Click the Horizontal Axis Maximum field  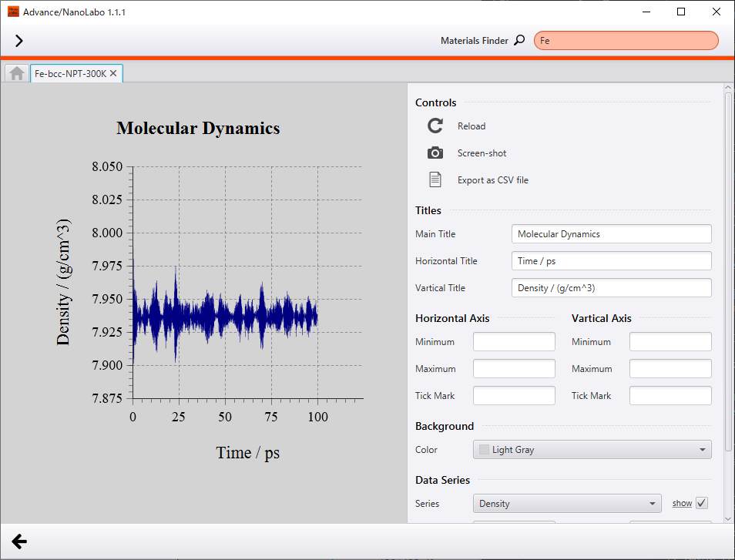click(x=514, y=369)
